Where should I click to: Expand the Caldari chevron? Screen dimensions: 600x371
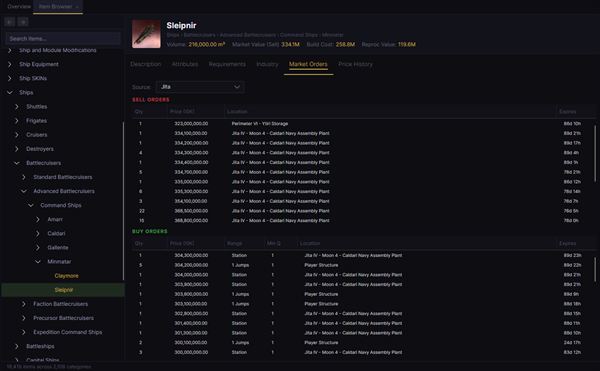click(x=38, y=234)
